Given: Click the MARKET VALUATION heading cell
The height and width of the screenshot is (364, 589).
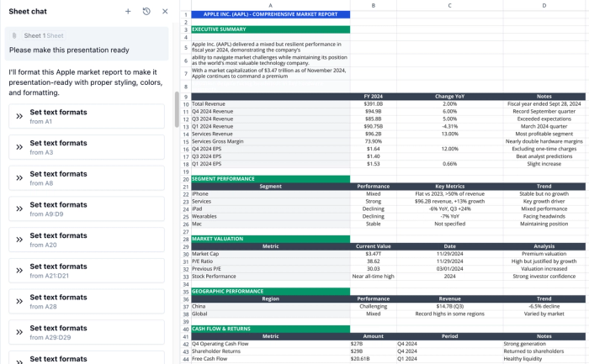Looking at the screenshot, I should (270, 239).
